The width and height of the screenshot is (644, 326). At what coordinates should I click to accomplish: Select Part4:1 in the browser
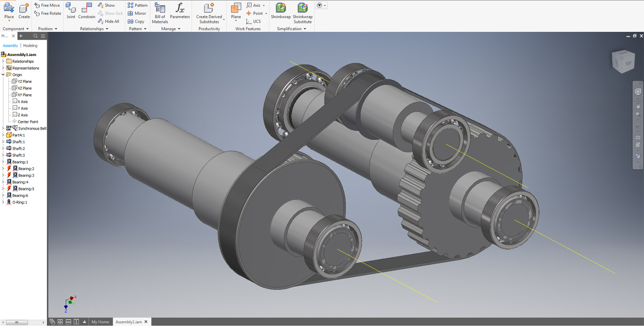tap(16, 135)
